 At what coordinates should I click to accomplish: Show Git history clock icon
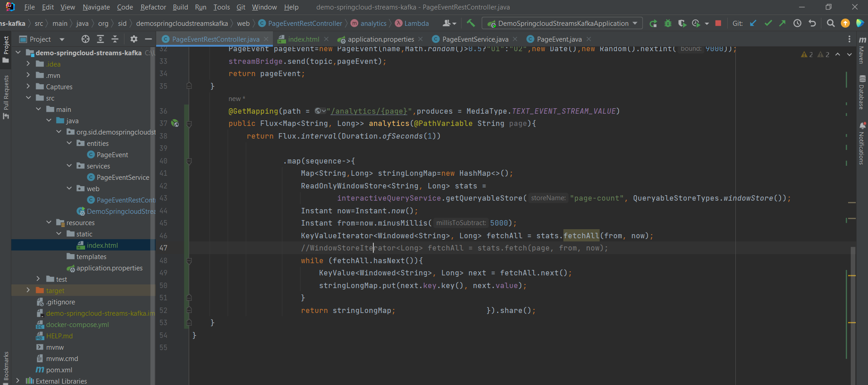pos(797,23)
